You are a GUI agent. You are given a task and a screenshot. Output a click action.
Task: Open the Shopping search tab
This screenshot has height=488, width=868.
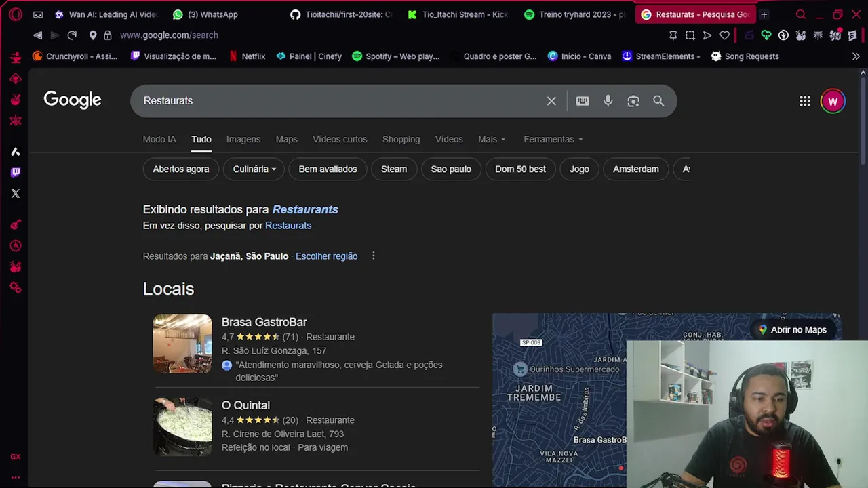pos(401,139)
